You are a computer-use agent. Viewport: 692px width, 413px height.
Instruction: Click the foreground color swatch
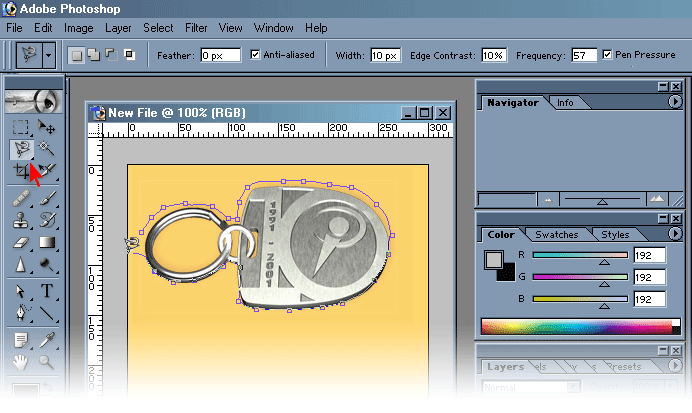(x=494, y=260)
